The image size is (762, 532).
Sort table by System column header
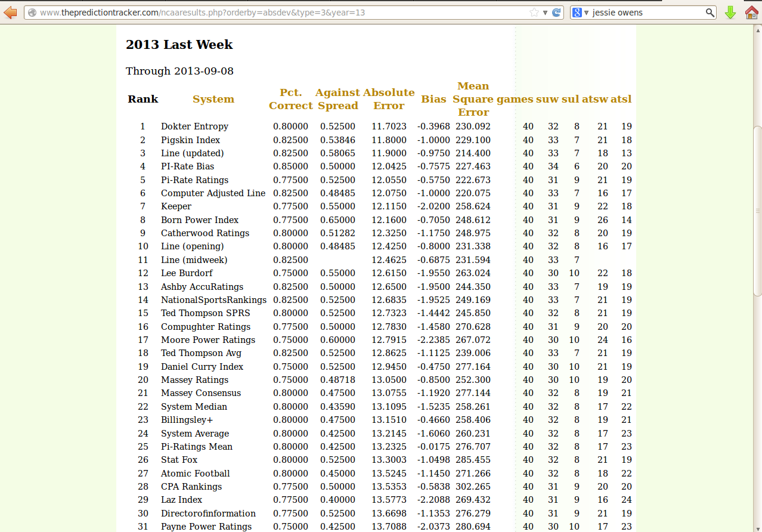[213, 99]
